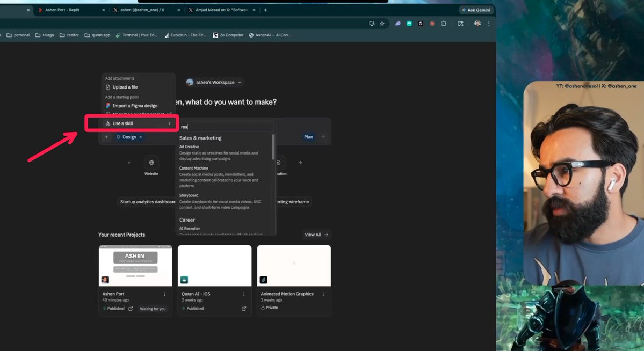
Task: Click the Private label under Animated Motion Graphics
Action: (270, 308)
